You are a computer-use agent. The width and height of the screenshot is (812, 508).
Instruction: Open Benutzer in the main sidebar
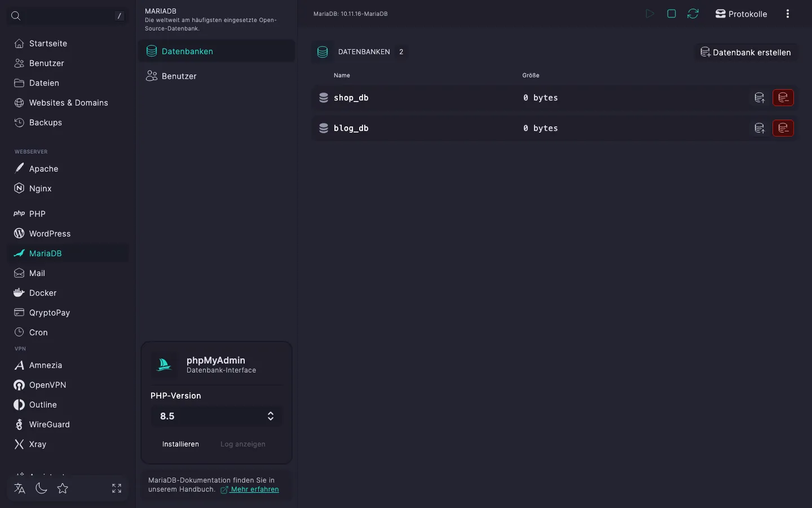pos(68,63)
